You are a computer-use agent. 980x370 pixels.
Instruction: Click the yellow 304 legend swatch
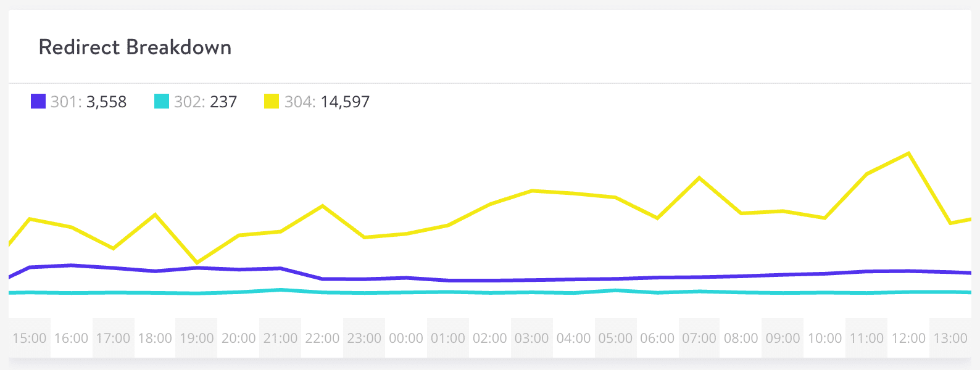click(x=272, y=101)
